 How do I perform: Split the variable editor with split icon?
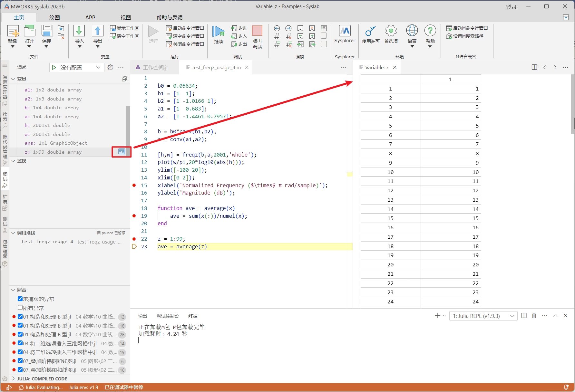coord(534,67)
